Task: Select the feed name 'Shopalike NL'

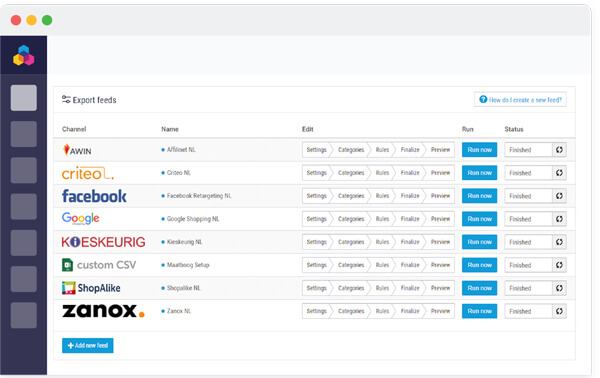Action: click(184, 288)
